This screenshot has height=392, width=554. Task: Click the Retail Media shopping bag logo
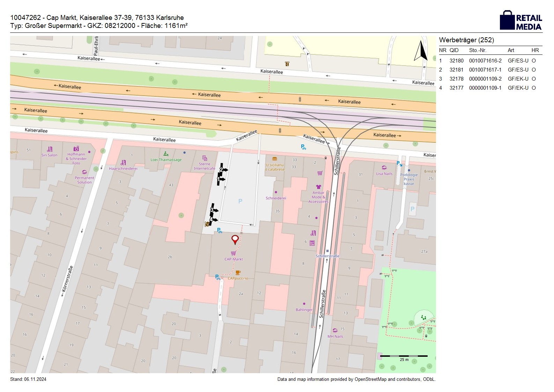point(507,20)
